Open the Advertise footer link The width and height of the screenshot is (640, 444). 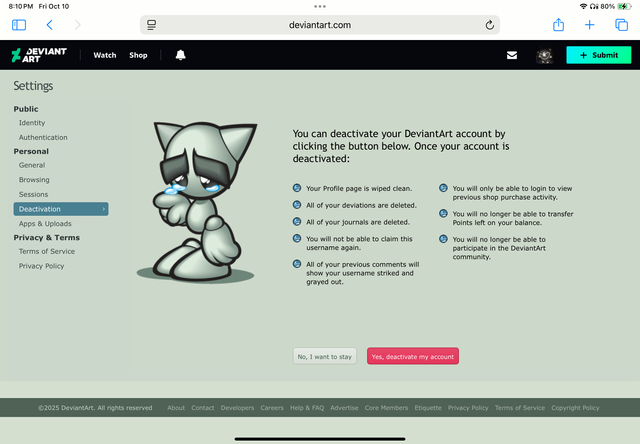click(344, 408)
